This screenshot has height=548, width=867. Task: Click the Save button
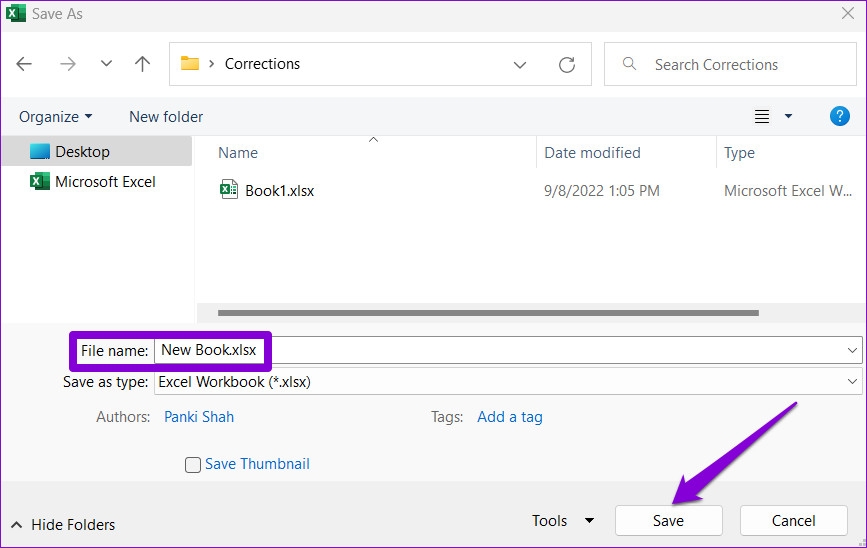coord(668,520)
